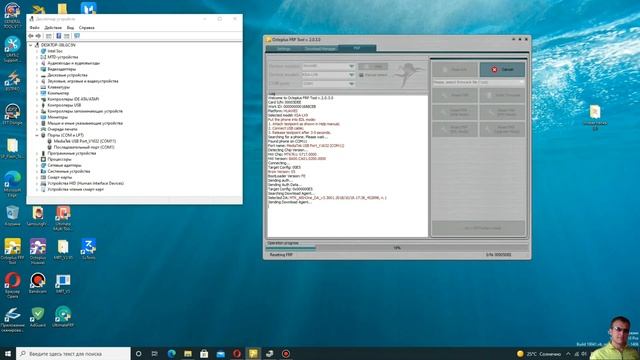The image size is (640, 360).
Task: Open File Explorer from the taskbar
Action: 188,353
